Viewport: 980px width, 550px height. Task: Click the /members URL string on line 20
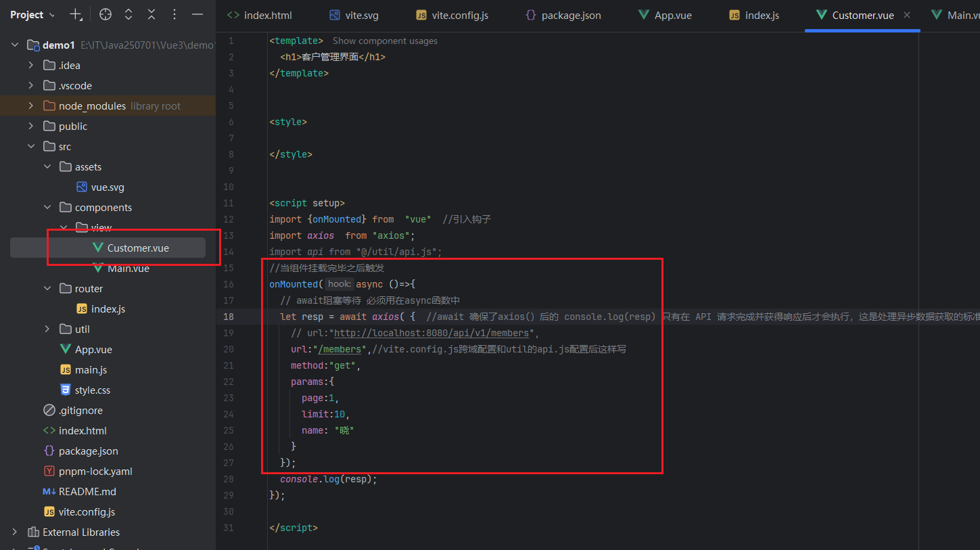[x=340, y=349]
